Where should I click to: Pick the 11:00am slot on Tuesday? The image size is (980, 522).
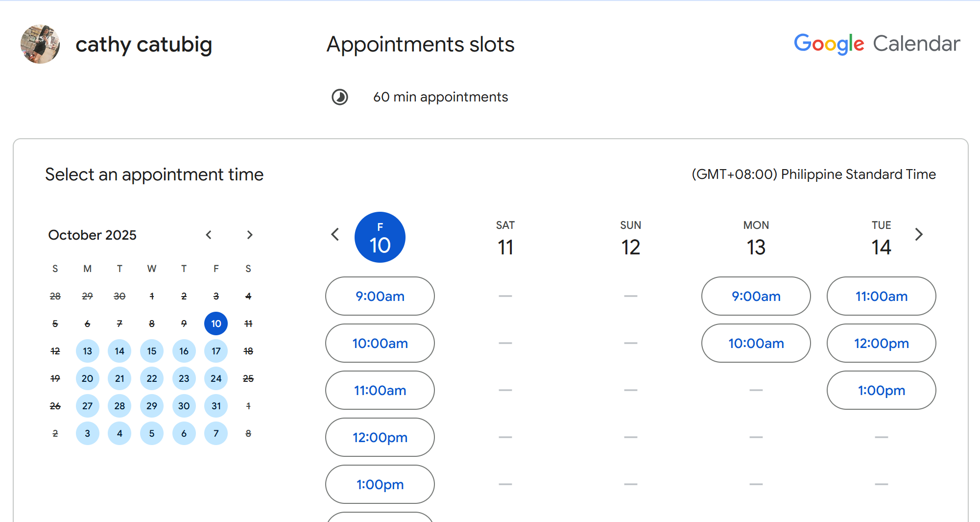click(x=881, y=296)
